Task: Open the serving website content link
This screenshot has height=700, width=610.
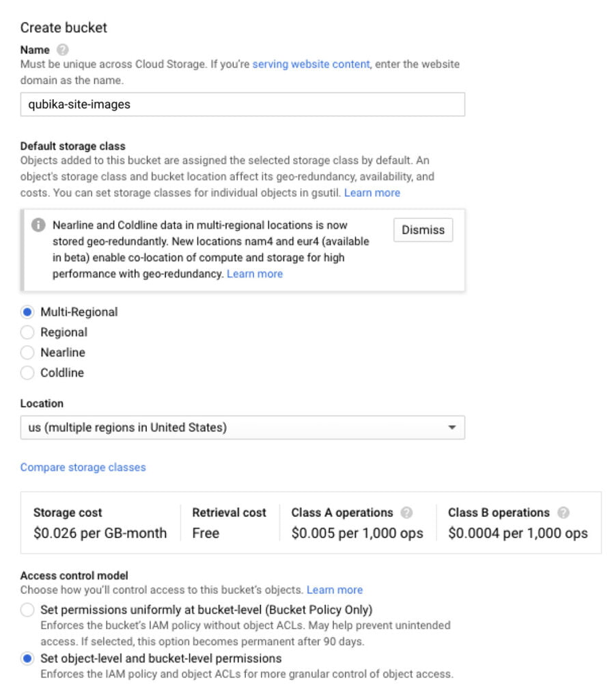Action: [x=310, y=64]
